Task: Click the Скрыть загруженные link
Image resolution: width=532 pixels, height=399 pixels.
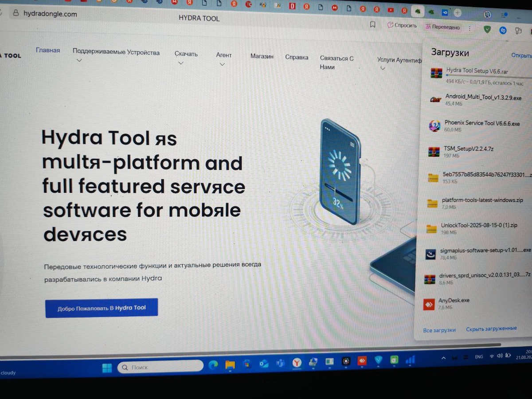Action: pyautogui.click(x=491, y=329)
